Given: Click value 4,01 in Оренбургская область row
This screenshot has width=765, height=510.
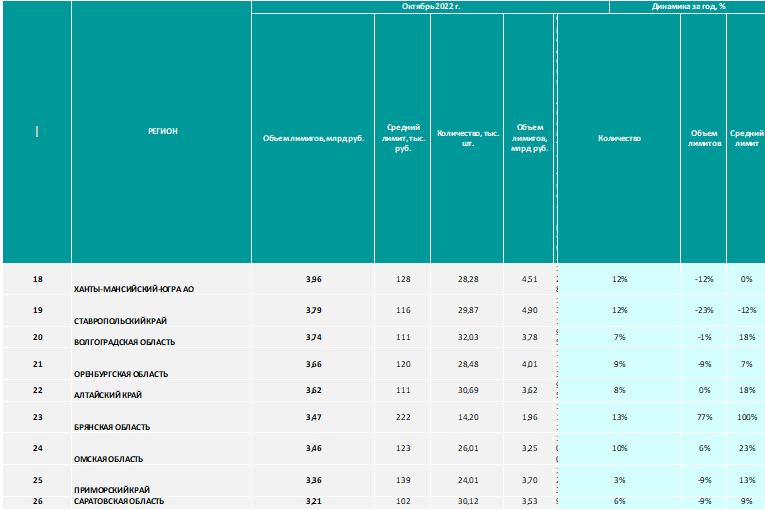Looking at the screenshot, I should pyautogui.click(x=529, y=364).
